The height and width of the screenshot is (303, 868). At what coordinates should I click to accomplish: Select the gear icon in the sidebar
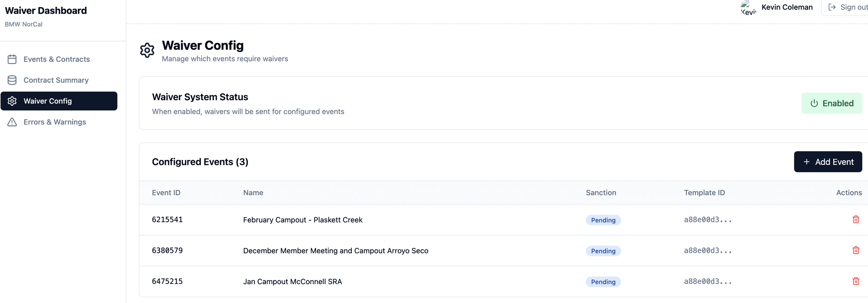click(12, 101)
